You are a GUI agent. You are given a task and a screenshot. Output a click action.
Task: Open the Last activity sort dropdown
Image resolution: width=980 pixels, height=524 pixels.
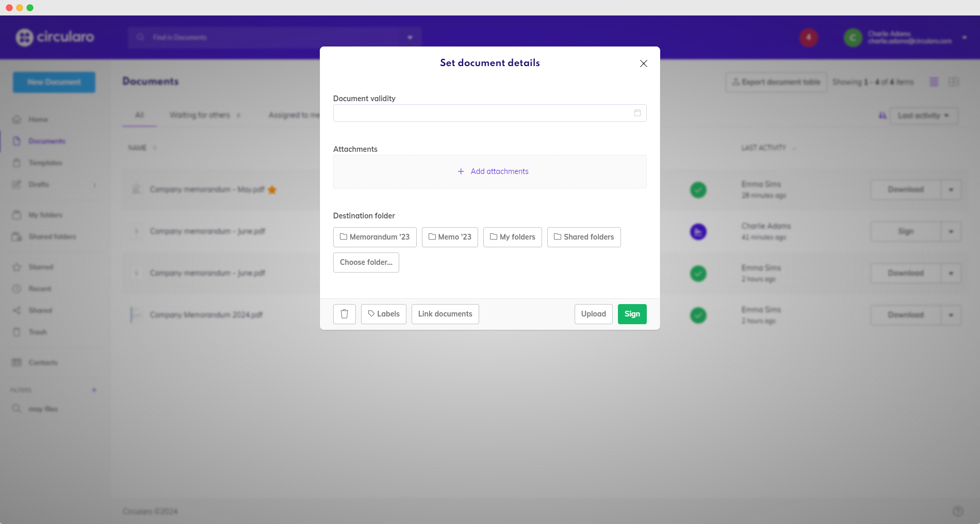pos(924,116)
